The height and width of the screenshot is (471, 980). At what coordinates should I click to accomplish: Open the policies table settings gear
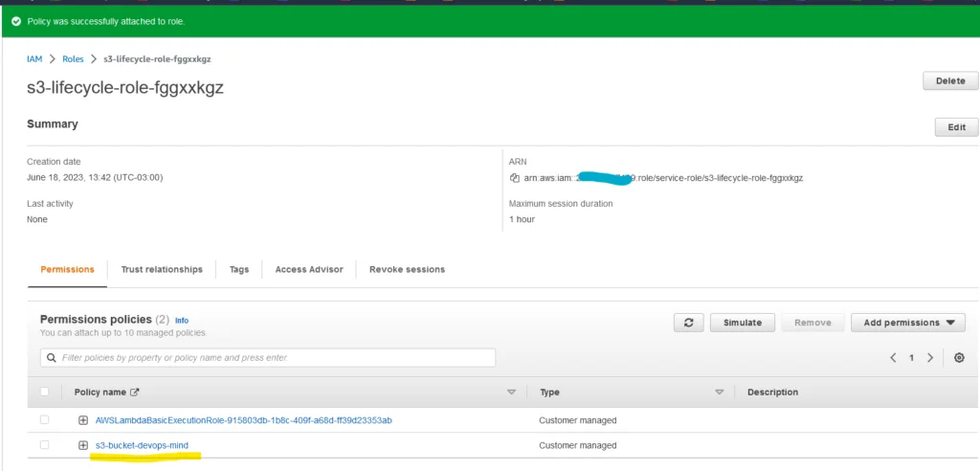(959, 358)
